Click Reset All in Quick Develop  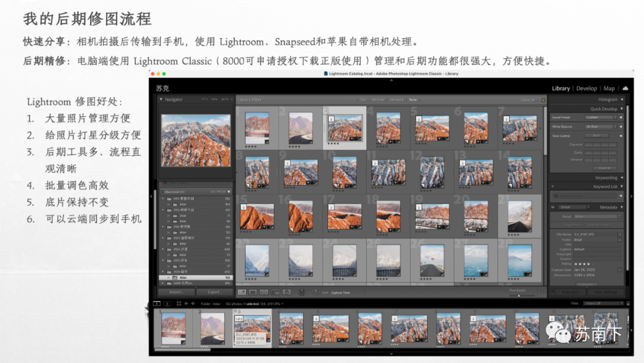(605, 168)
